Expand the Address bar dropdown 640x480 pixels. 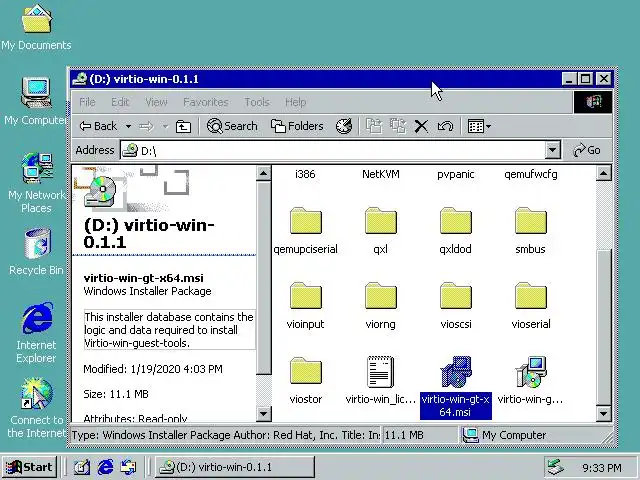coord(552,151)
